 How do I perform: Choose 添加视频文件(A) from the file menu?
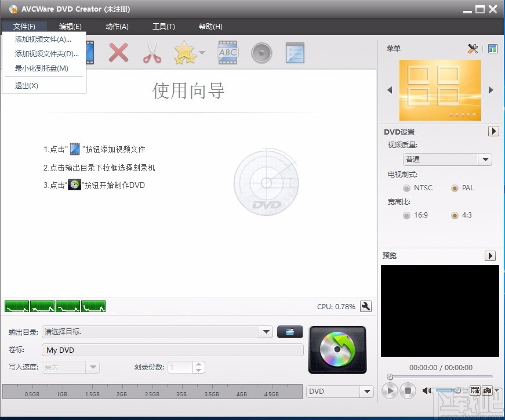point(43,39)
